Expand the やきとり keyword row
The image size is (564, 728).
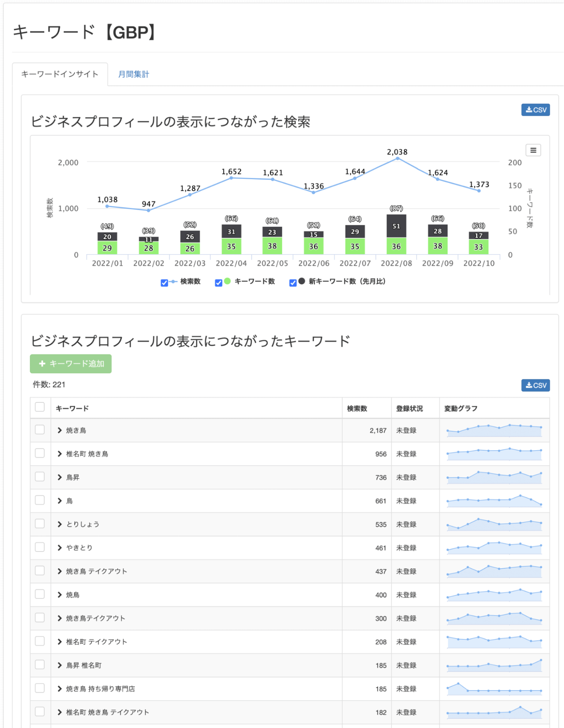(59, 548)
